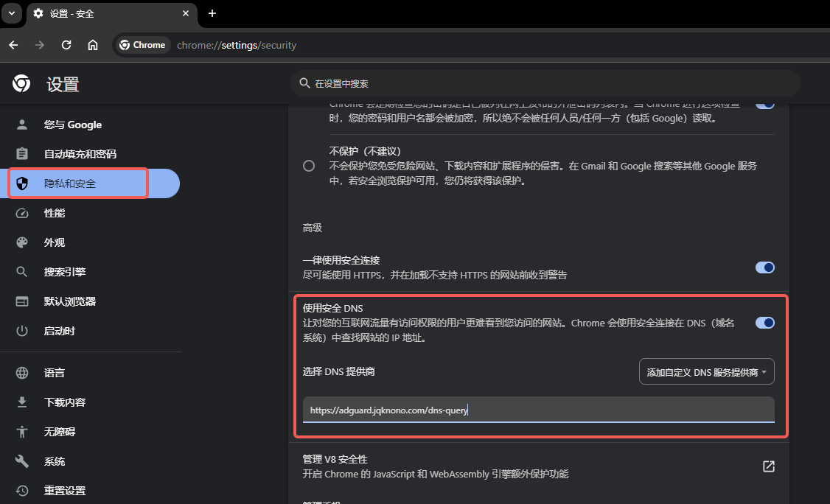This screenshot has width=830, height=504.
Task: Click the palette icon for 外观
Action: point(21,242)
